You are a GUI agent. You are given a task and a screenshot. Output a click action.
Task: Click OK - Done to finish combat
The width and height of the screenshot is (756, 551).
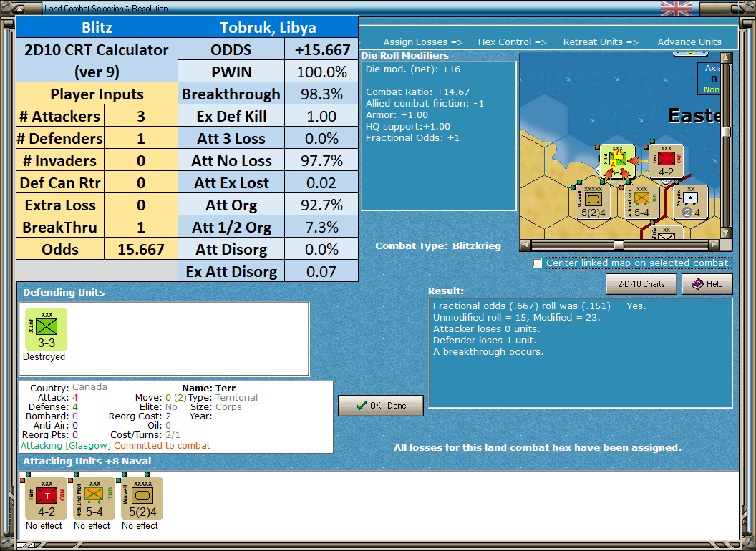381,406
